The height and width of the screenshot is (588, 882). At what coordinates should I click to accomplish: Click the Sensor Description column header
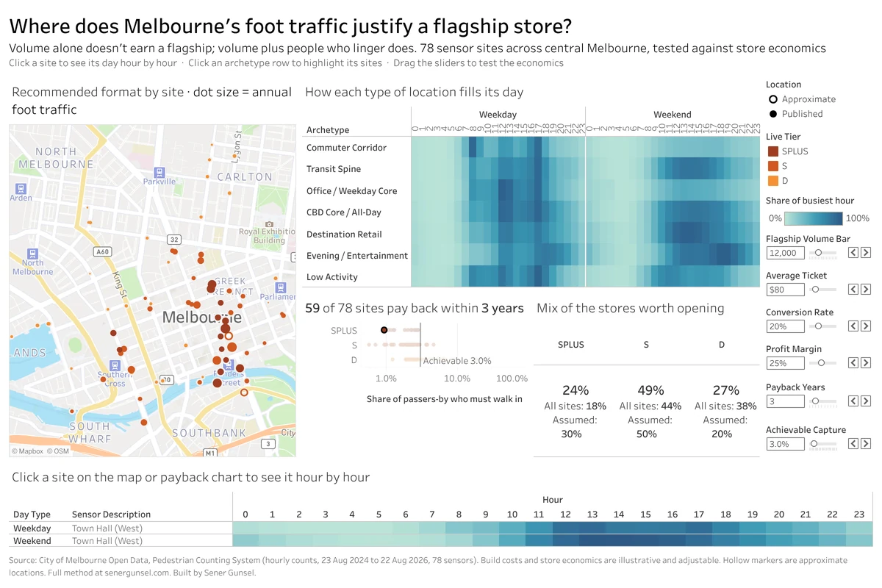111,514
